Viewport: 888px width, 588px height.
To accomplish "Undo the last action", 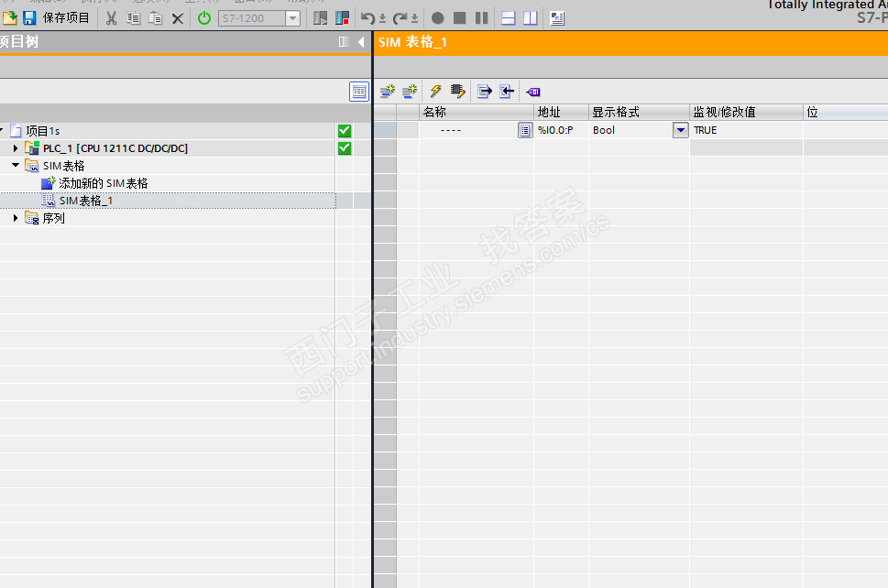I will (x=367, y=18).
